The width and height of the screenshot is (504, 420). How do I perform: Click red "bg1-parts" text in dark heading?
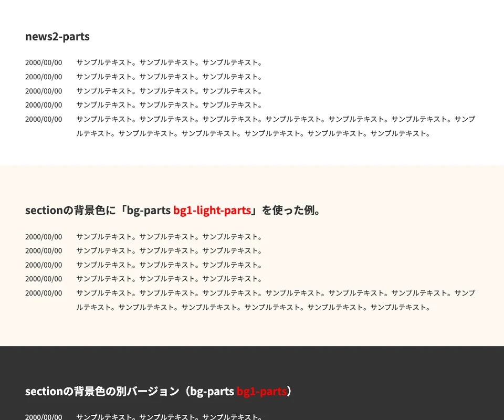(x=261, y=391)
